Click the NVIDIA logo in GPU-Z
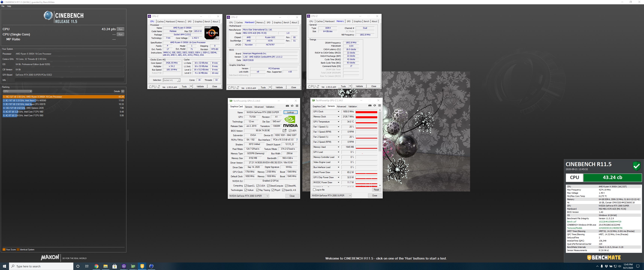 coord(290,121)
